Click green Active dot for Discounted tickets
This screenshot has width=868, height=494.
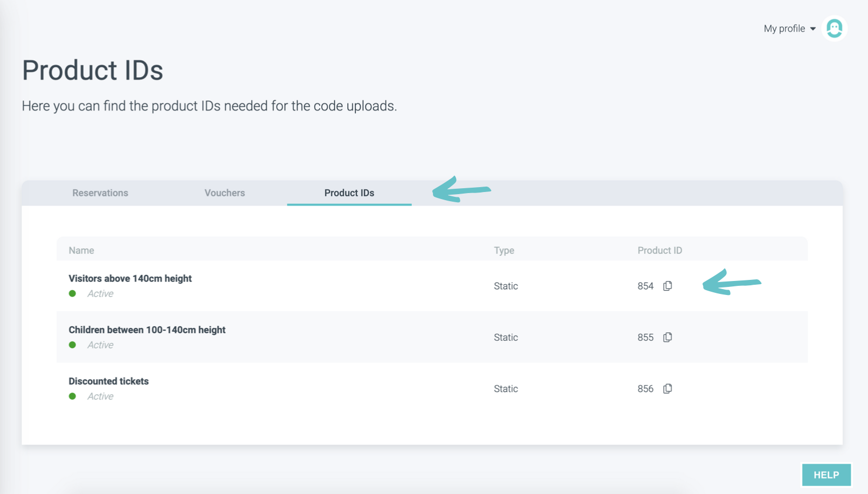[72, 396]
